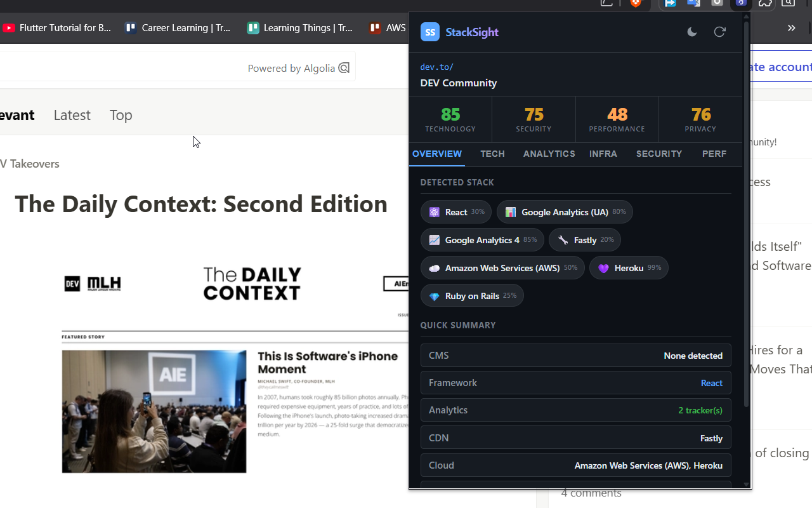Viewport: 812px width, 508px height.
Task: Click the 'Powered by Algolia' text
Action: (x=291, y=69)
